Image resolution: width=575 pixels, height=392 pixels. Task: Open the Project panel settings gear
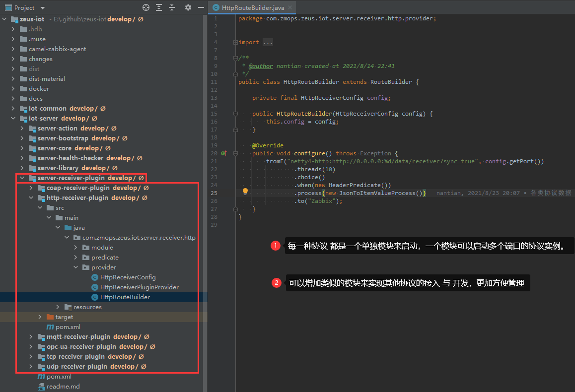pos(188,7)
